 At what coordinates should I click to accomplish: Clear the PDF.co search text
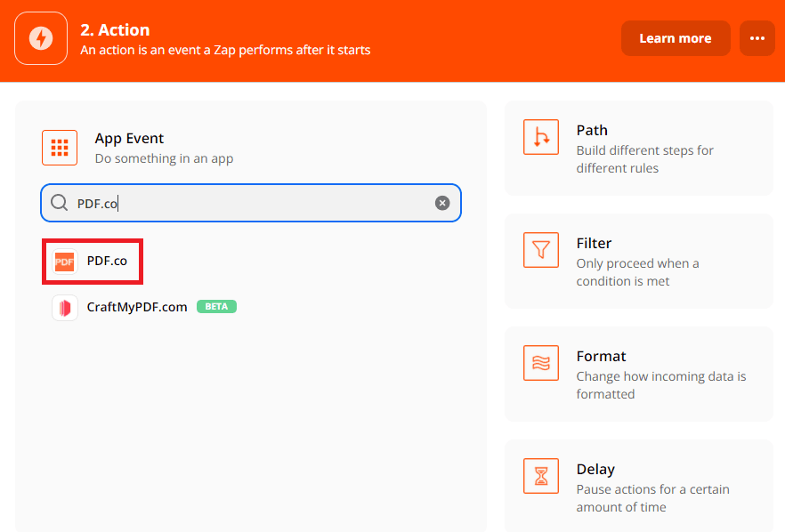coord(442,203)
